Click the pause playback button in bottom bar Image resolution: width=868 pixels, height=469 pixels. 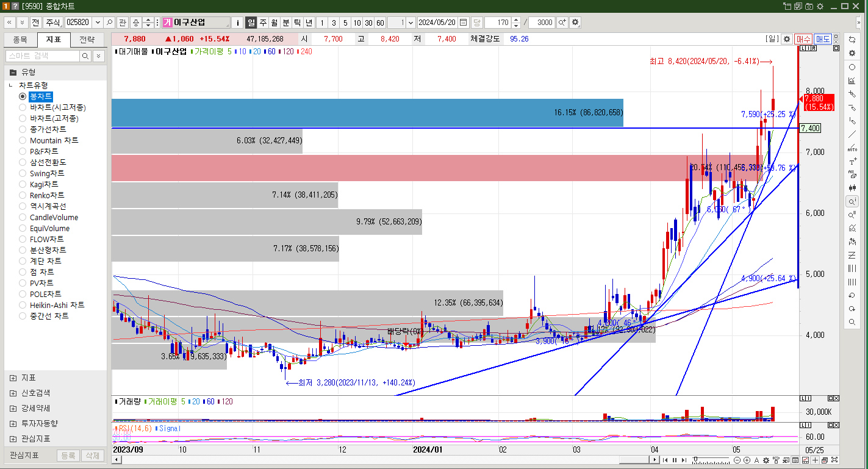click(x=675, y=460)
